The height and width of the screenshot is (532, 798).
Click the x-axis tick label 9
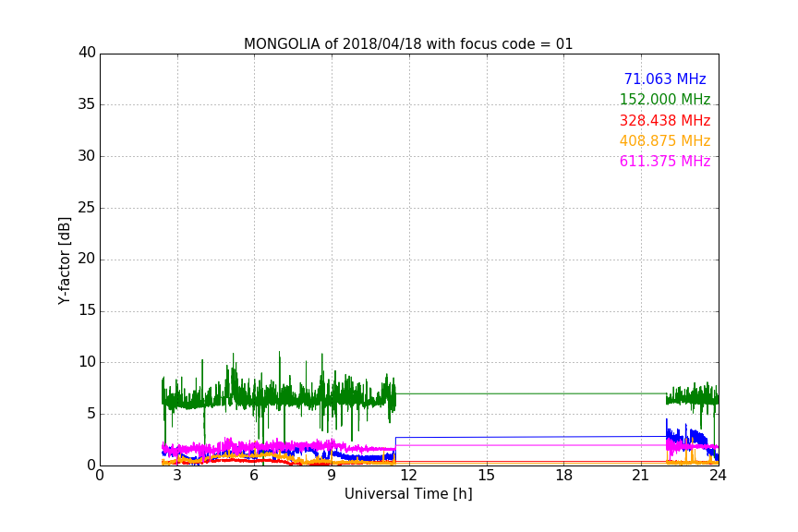coord(332,476)
